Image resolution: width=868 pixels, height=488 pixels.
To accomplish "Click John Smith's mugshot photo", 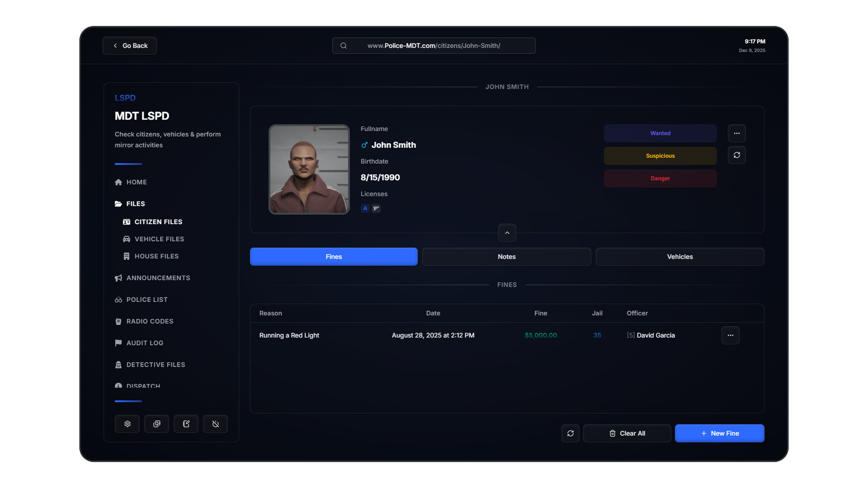I will 309,169.
